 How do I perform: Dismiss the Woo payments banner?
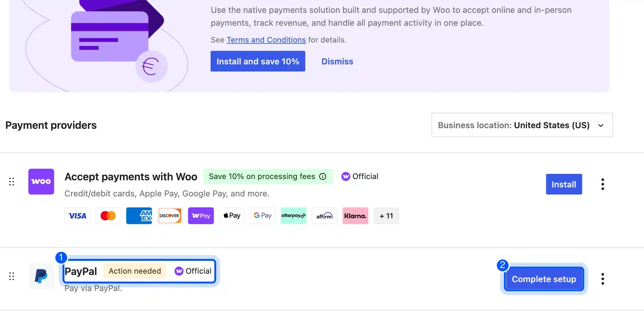(x=337, y=61)
